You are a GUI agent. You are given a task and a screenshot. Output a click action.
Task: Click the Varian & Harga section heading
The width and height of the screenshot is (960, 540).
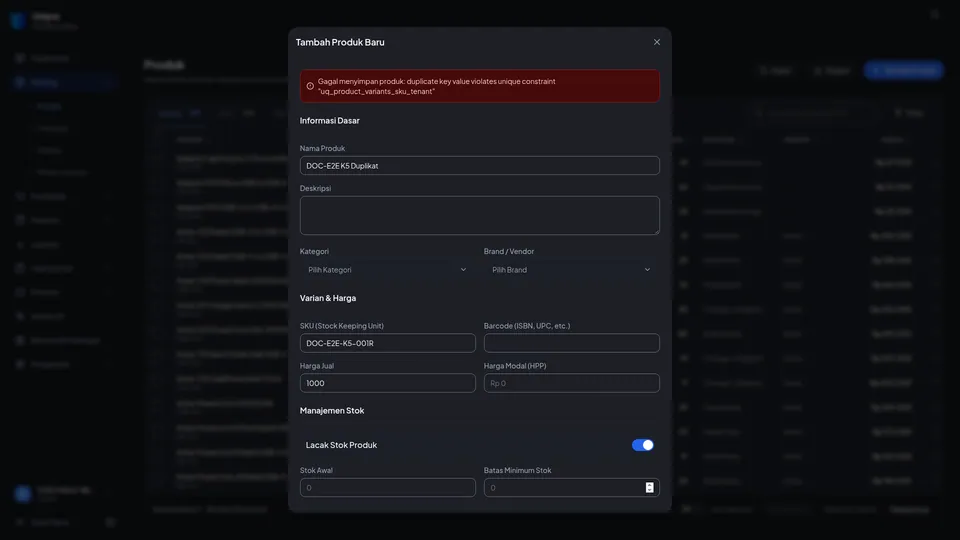click(x=328, y=298)
